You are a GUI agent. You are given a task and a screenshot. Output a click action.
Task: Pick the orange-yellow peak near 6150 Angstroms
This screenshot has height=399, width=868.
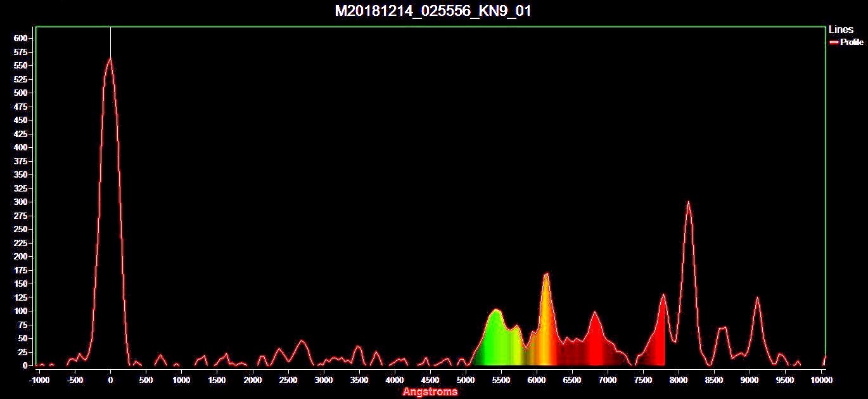[546, 274]
